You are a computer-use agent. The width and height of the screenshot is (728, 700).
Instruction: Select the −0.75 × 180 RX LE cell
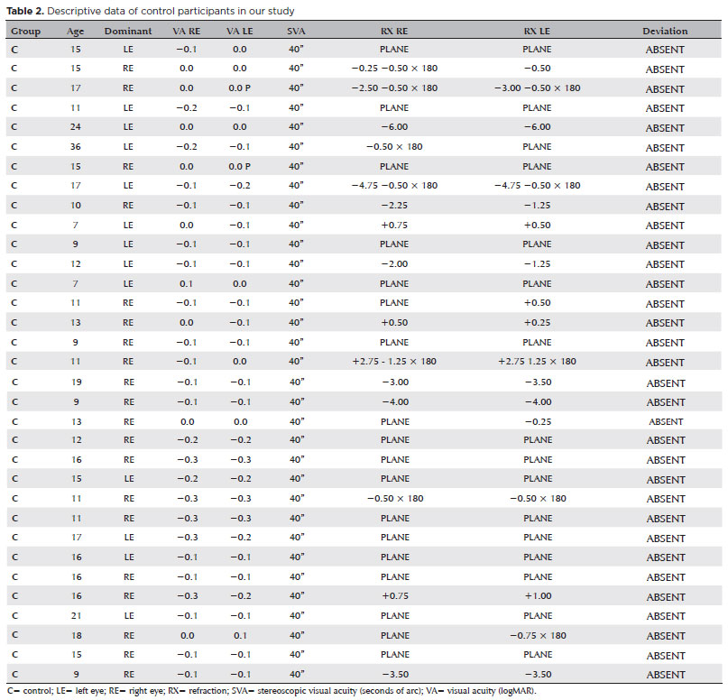coord(538,635)
